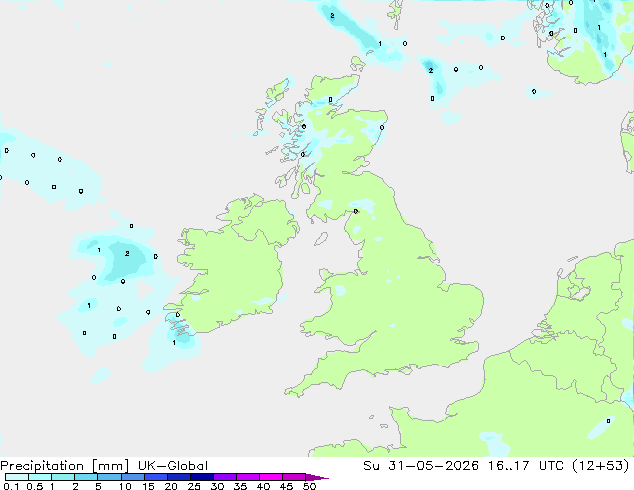This screenshot has width=634, height=490.
Task: Click the 2–5 mm legend color swatch
Action: (x=86, y=477)
